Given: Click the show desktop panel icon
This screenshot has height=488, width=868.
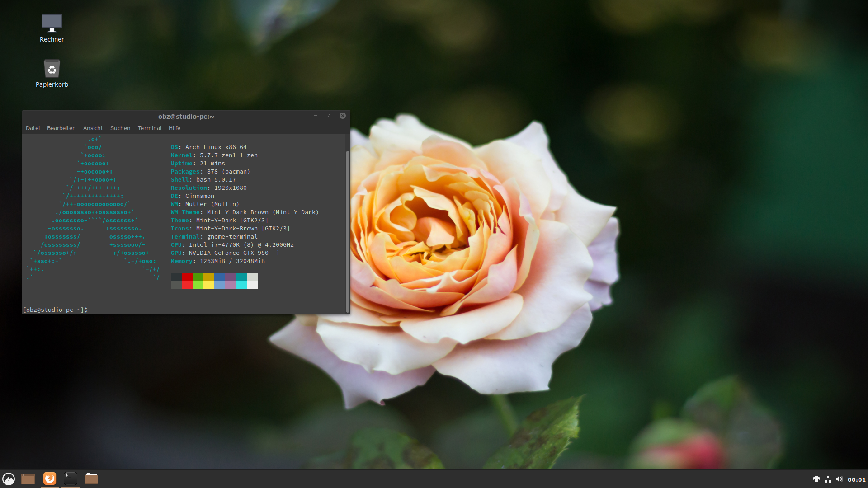Looking at the screenshot, I should pyautogui.click(x=28, y=479).
